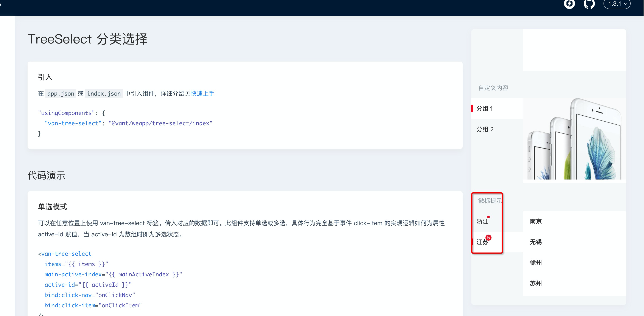Screen dimensions: 644x316
Task: Select the 江苏 nav item
Action: coord(497,242)
